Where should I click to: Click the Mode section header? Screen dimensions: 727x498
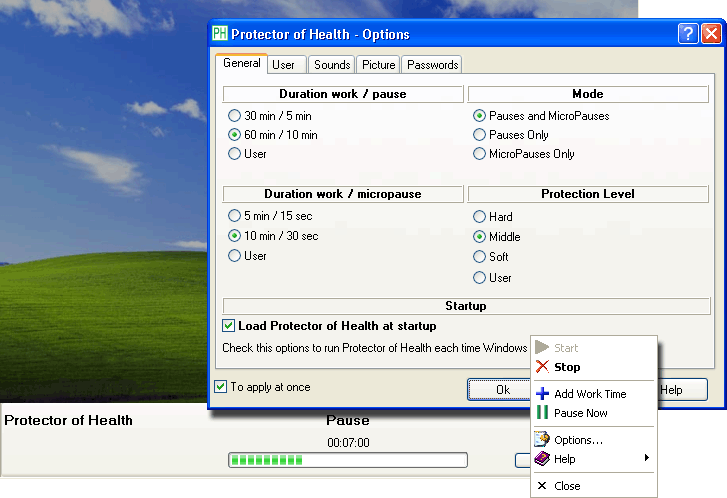588,94
